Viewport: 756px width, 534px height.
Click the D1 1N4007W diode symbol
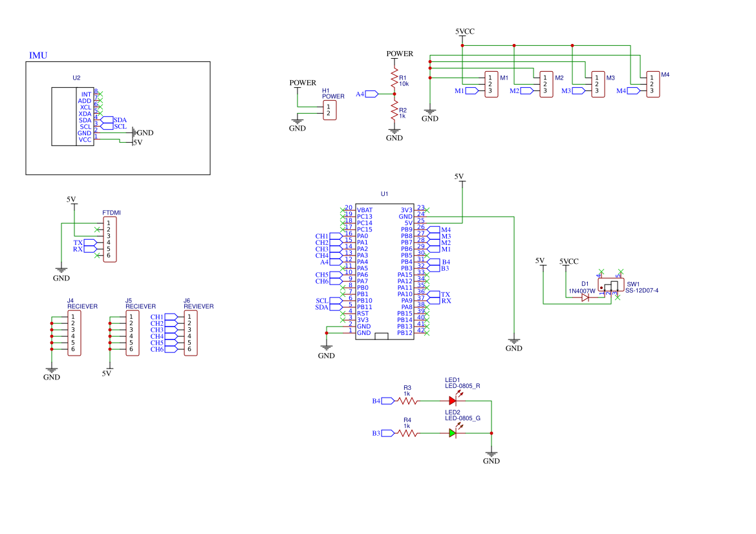point(585,298)
